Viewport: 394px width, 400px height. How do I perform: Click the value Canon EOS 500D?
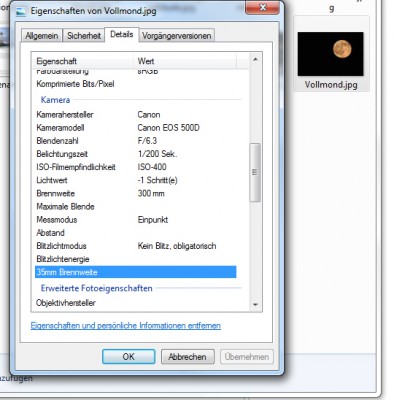(x=168, y=128)
